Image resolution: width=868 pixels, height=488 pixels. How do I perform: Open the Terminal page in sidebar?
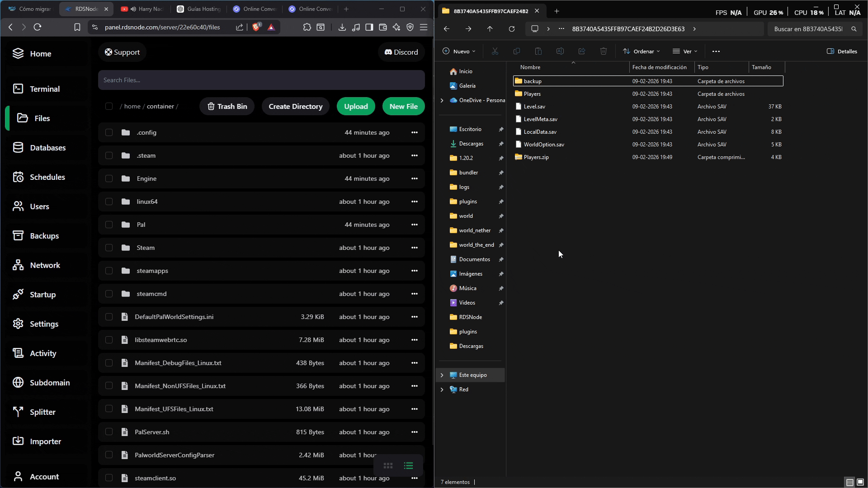(x=44, y=89)
